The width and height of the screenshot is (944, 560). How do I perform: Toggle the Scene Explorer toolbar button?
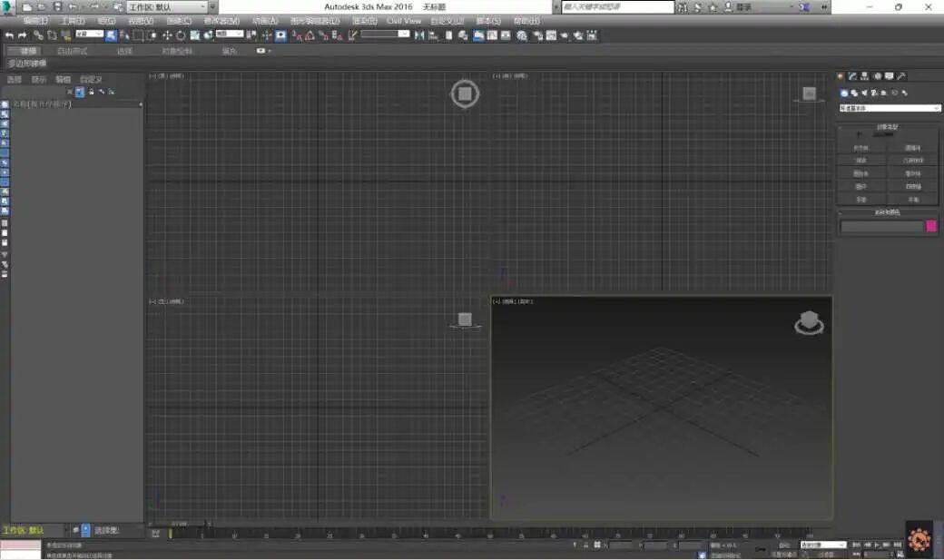pos(449,35)
